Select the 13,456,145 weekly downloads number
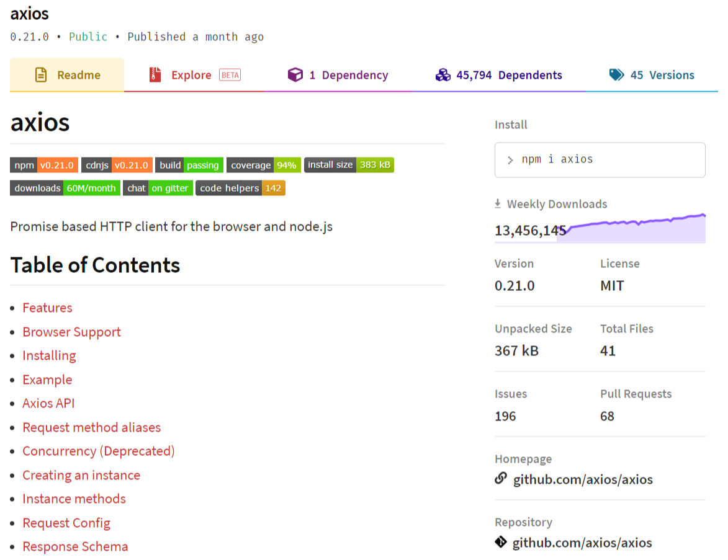This screenshot has height=560, width=728. coord(530,230)
